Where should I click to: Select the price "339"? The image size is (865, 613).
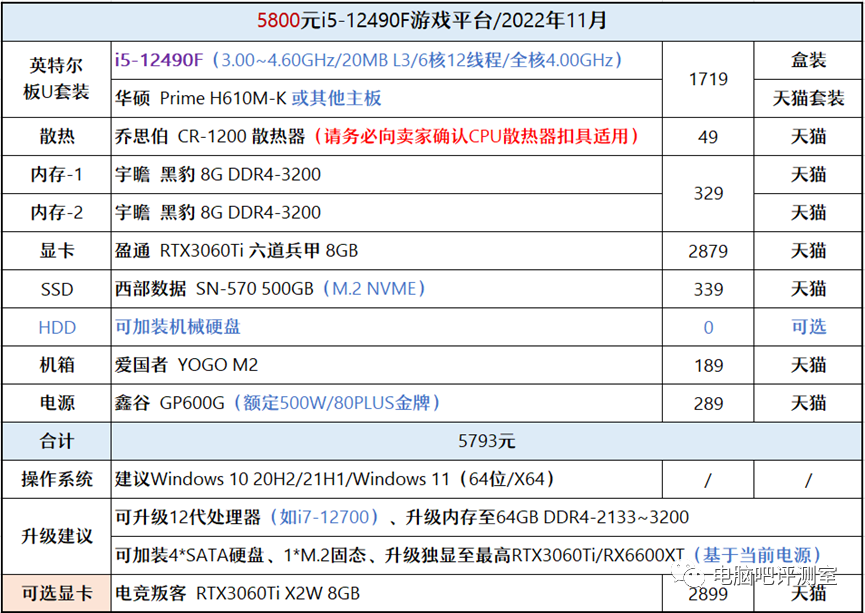(x=708, y=289)
